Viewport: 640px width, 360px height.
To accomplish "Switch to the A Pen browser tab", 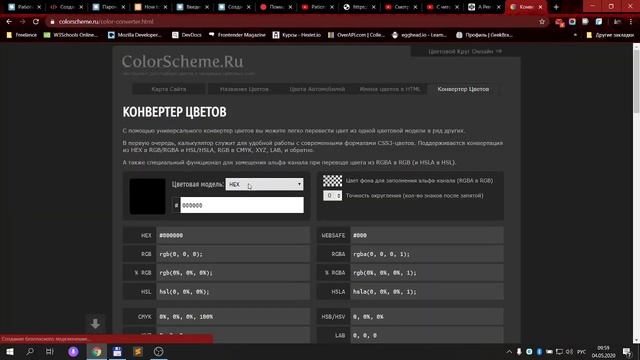I will pyautogui.click(x=484, y=7).
